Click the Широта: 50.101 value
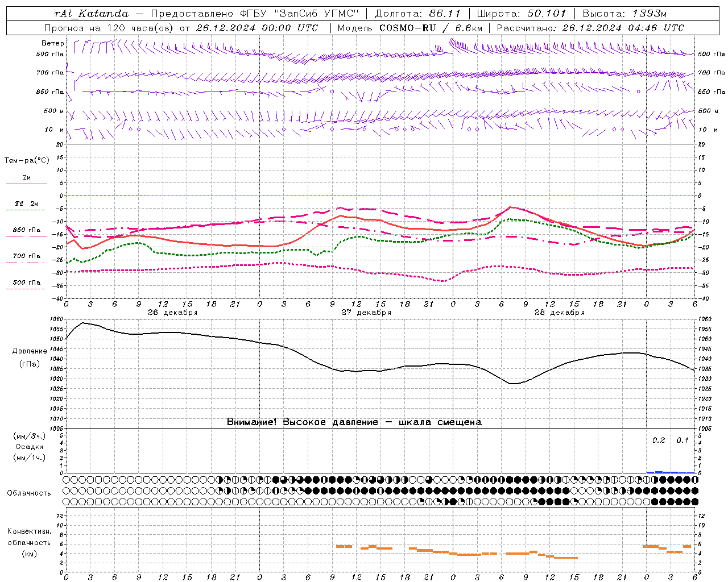The height and width of the screenshot is (582, 728). click(x=522, y=14)
